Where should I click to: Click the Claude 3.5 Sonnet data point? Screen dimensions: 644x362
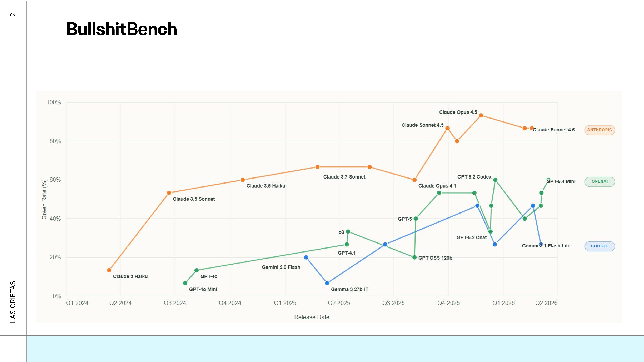pos(169,193)
